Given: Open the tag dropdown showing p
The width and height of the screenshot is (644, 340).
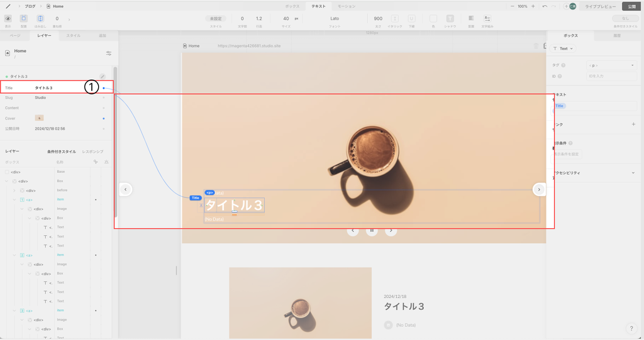Looking at the screenshot, I should (x=611, y=65).
